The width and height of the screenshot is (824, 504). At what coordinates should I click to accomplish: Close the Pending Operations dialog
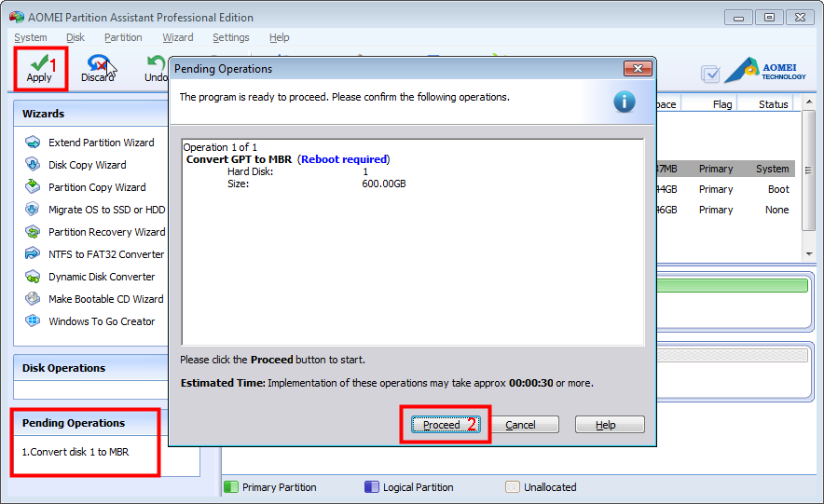638,68
